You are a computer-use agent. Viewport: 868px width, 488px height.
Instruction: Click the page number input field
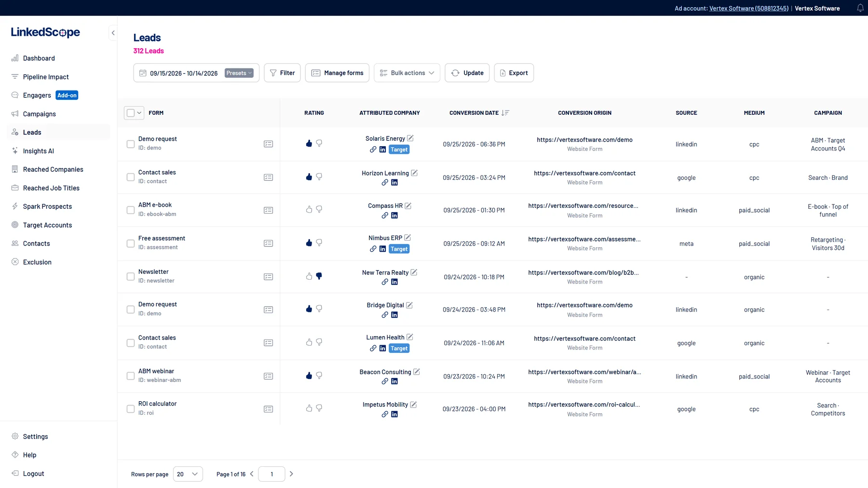[x=271, y=474]
